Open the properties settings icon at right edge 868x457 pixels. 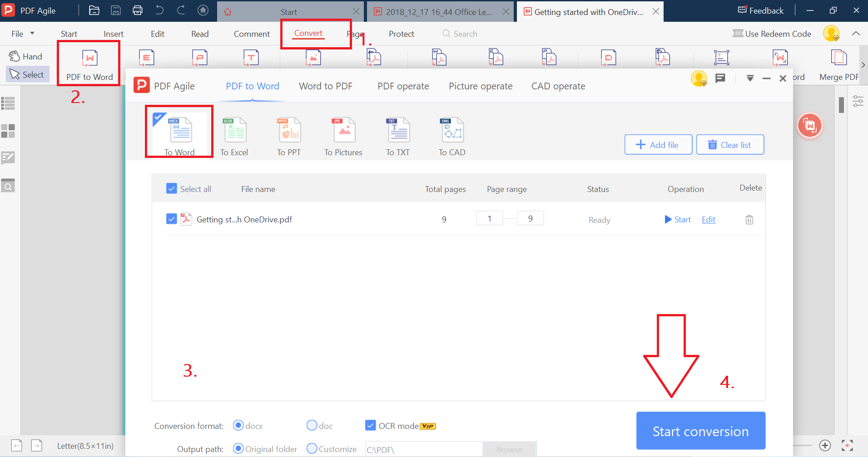coord(858,101)
